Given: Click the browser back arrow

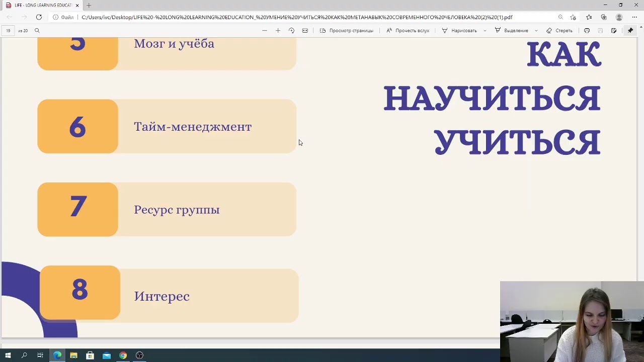Looking at the screenshot, I should [x=9, y=17].
